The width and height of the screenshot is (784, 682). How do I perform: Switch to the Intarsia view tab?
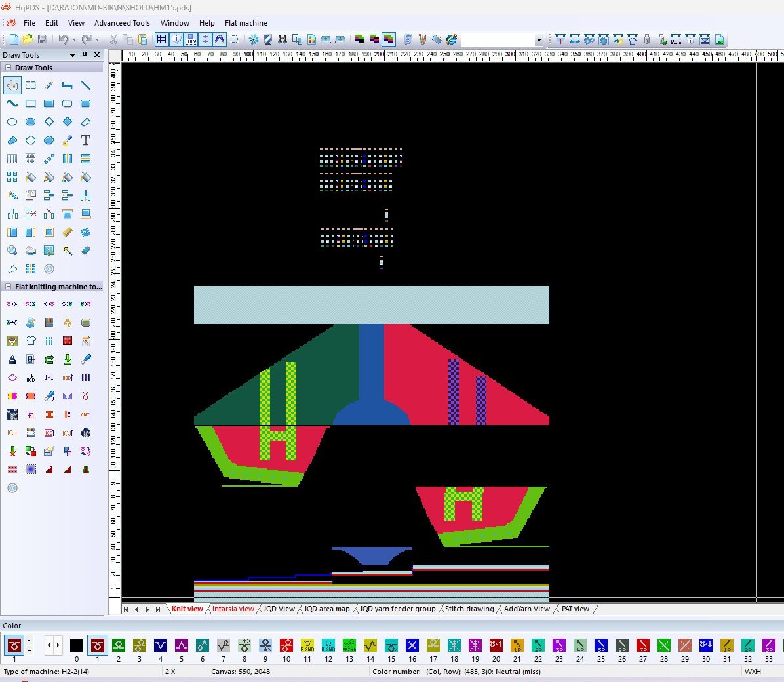pyautogui.click(x=233, y=609)
